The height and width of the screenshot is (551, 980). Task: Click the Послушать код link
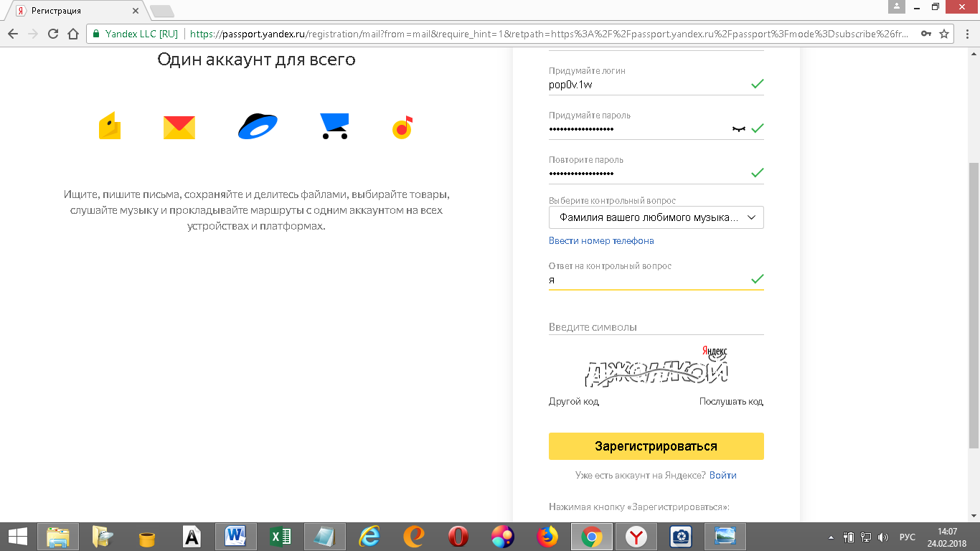pyautogui.click(x=731, y=402)
